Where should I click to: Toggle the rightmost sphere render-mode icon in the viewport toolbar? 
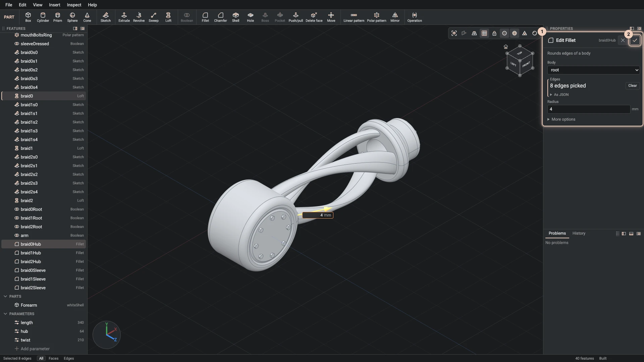(x=535, y=33)
